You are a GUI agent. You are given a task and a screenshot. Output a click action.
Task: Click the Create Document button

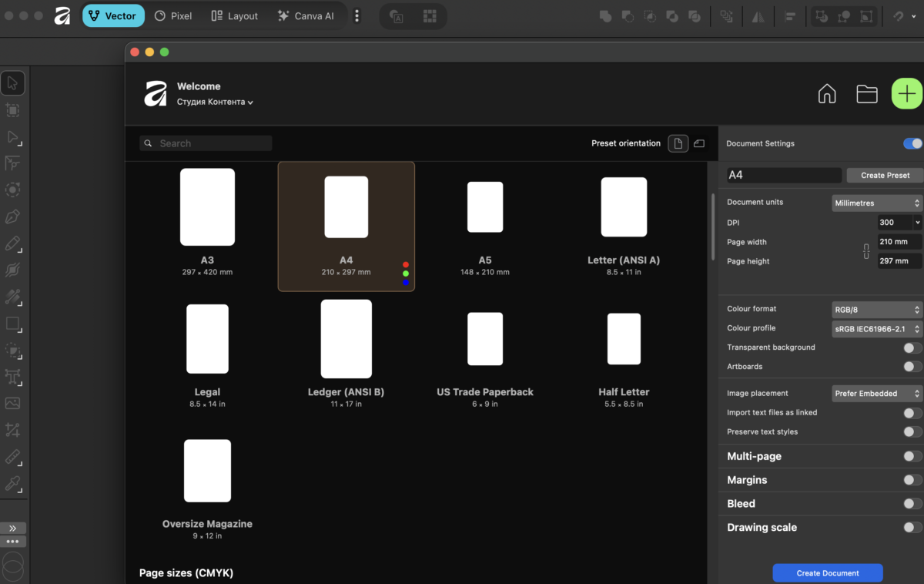point(828,573)
